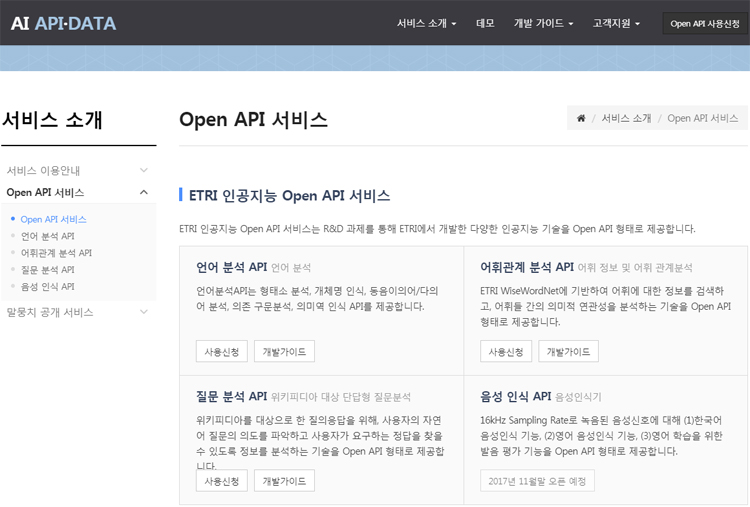Image resolution: width=750 pixels, height=507 pixels.
Task: Click the ETRI 인공지능 Open API 서비스 heading
Action: 289,195
